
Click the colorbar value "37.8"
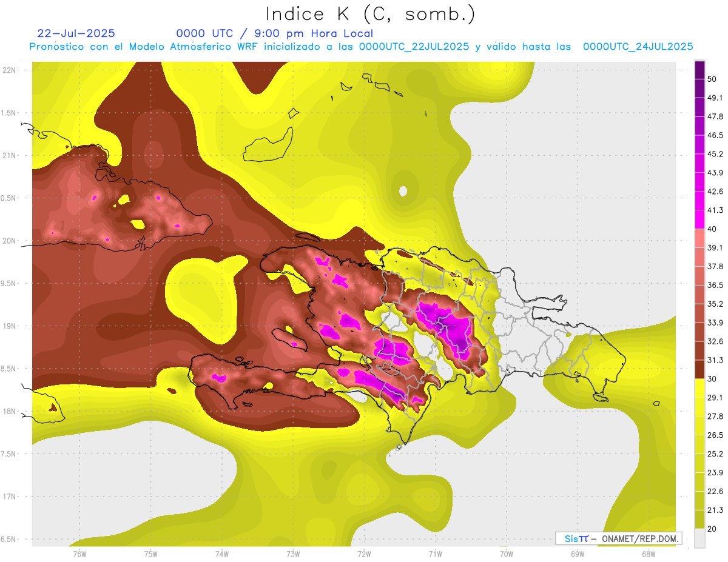click(x=715, y=267)
